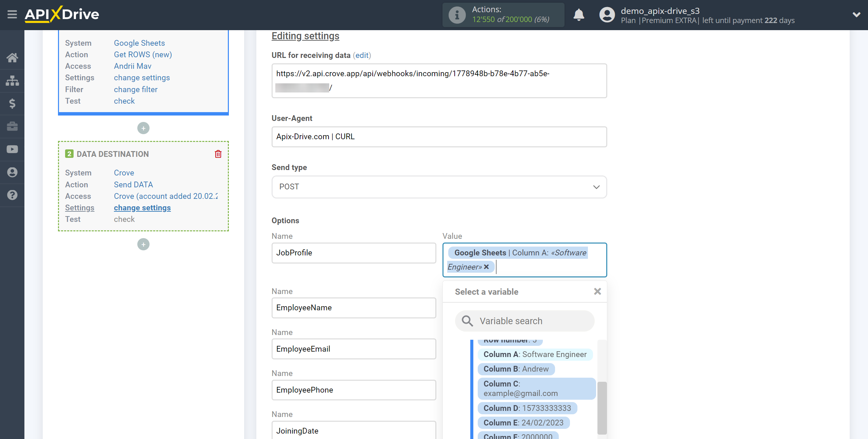Click check link in the Google Sheets block
Image resolution: width=868 pixels, height=439 pixels.
click(x=124, y=101)
